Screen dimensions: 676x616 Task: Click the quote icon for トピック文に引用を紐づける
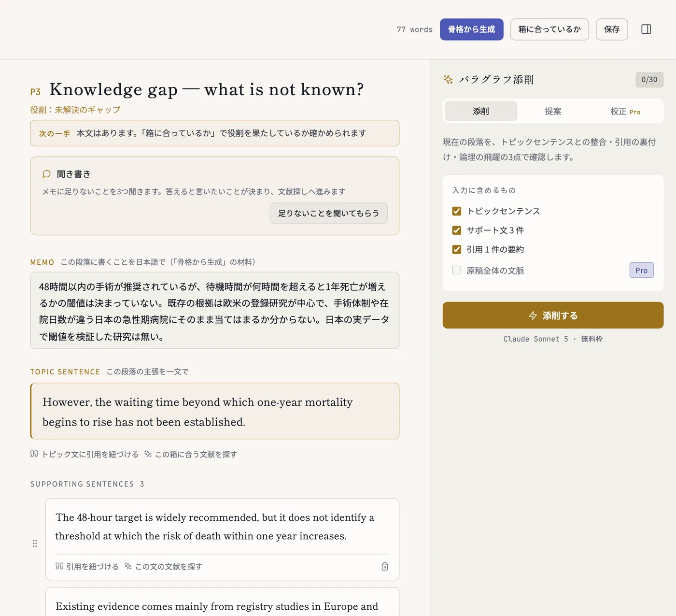[34, 454]
